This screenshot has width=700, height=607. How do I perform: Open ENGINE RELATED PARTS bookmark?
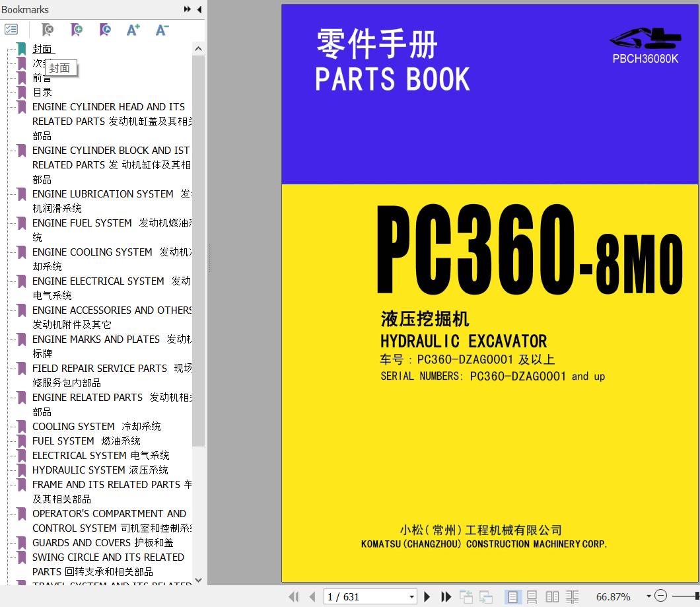click(x=112, y=404)
